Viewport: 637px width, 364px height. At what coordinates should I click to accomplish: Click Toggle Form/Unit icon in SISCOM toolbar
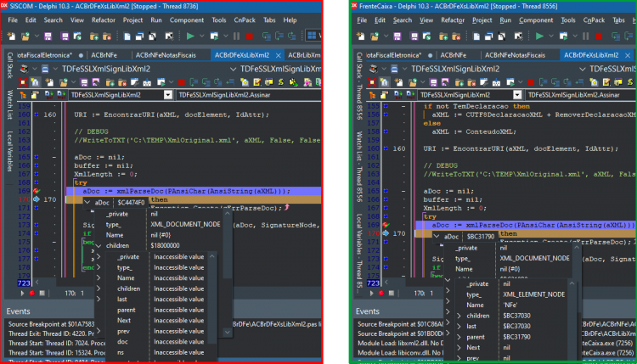click(x=152, y=36)
